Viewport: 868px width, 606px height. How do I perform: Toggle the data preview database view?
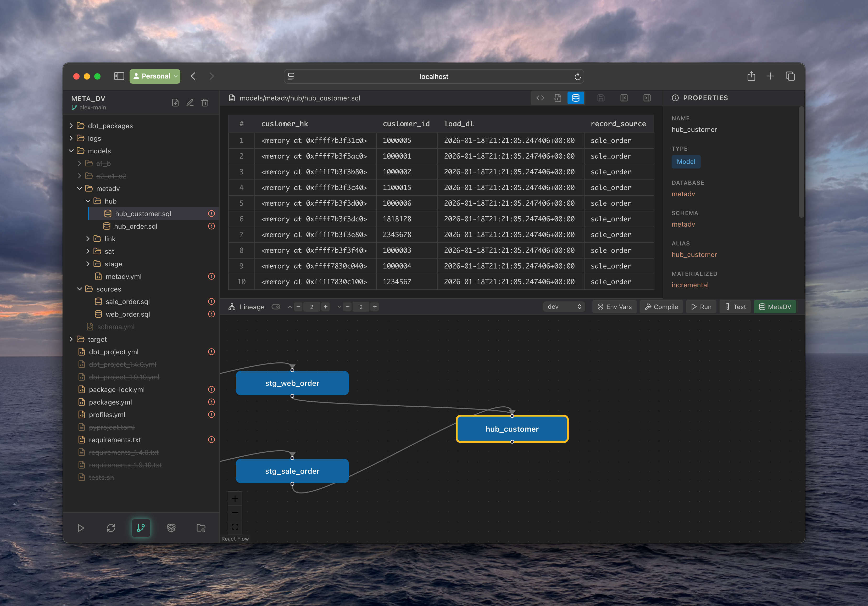575,98
